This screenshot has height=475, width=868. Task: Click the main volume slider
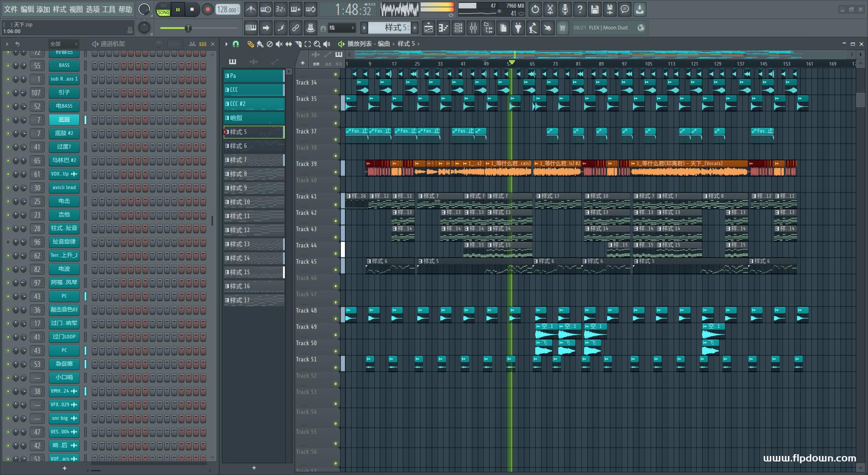pos(198,28)
